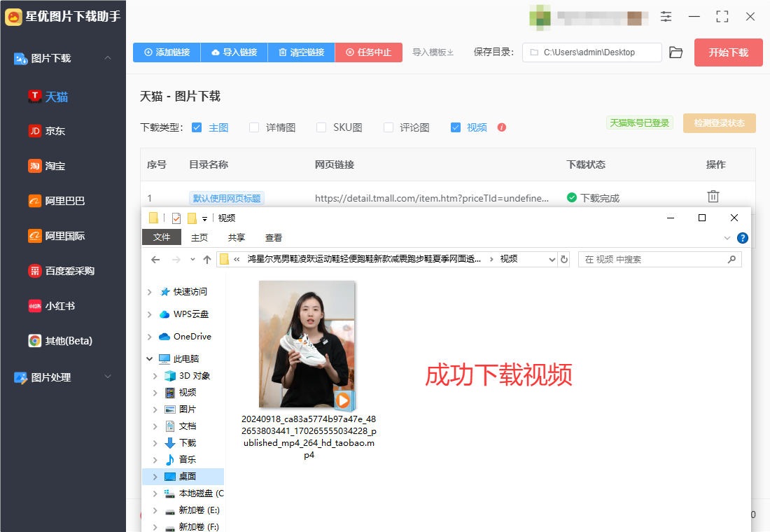Select the downloaded mp4 video thumbnail
The image size is (770, 532).
pos(307,345)
